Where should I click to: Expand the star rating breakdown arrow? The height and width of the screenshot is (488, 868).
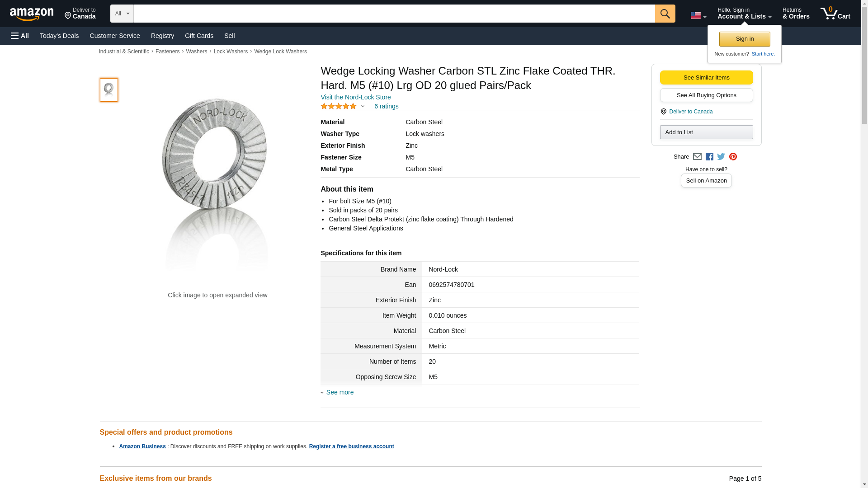[363, 107]
